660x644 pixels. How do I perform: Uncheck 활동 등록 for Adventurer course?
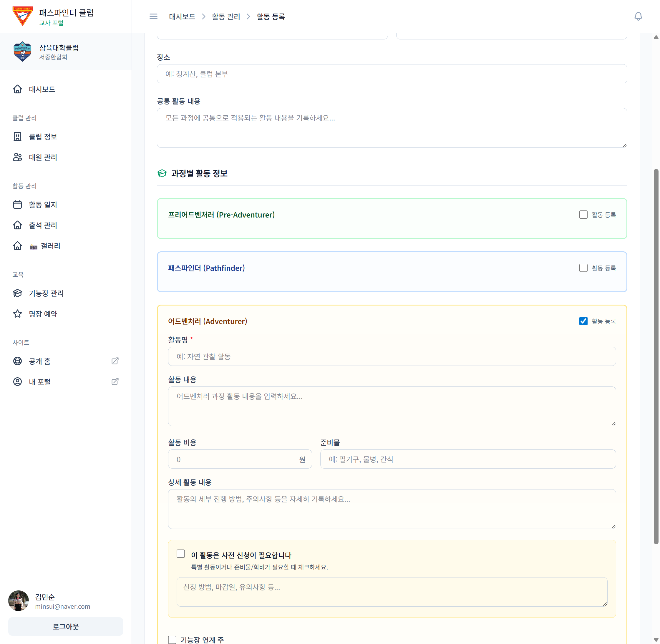click(583, 321)
